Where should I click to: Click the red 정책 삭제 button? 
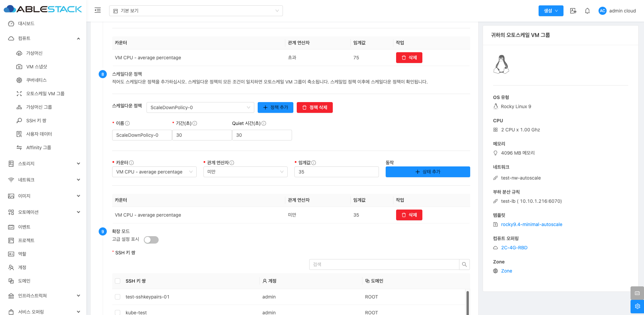(315, 107)
